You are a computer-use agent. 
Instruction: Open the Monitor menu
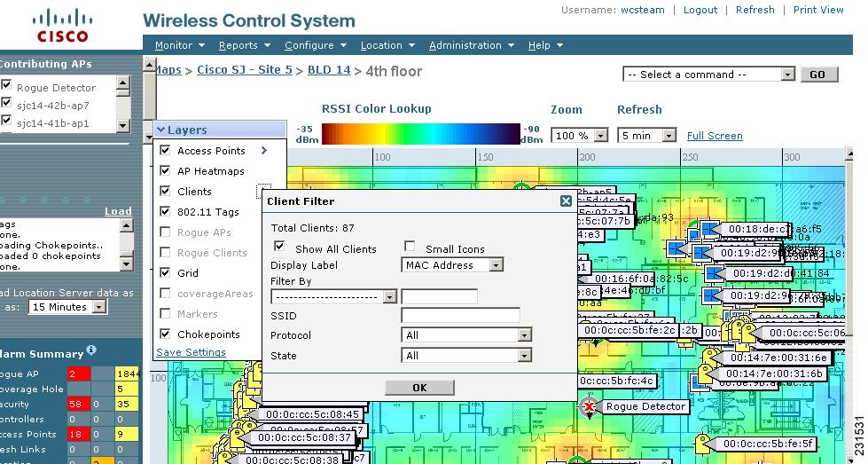[180, 45]
